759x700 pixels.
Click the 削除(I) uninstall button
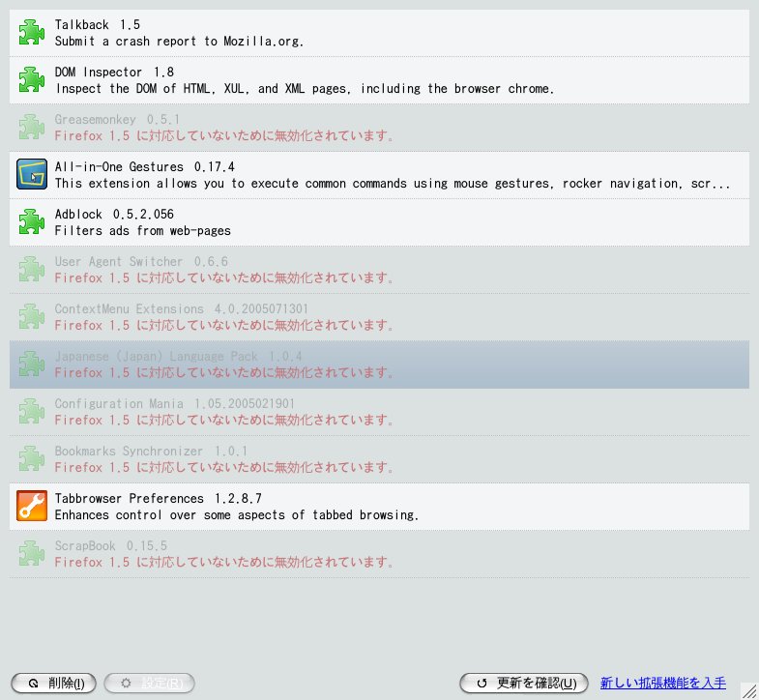54,683
